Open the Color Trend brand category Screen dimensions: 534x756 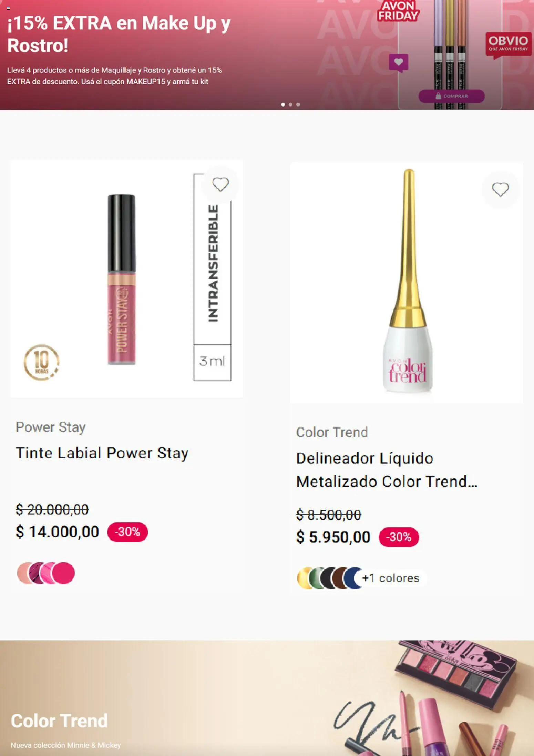click(332, 432)
